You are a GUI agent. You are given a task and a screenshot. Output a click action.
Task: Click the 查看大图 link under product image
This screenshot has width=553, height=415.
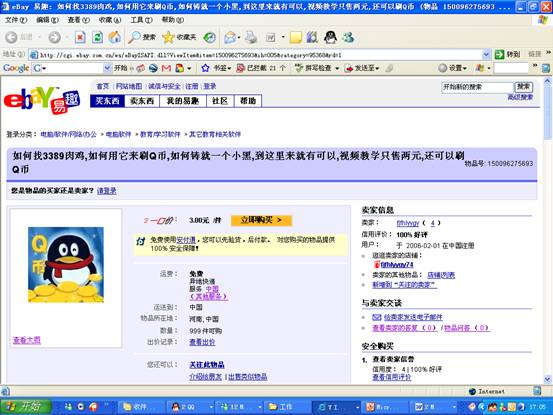click(x=27, y=340)
